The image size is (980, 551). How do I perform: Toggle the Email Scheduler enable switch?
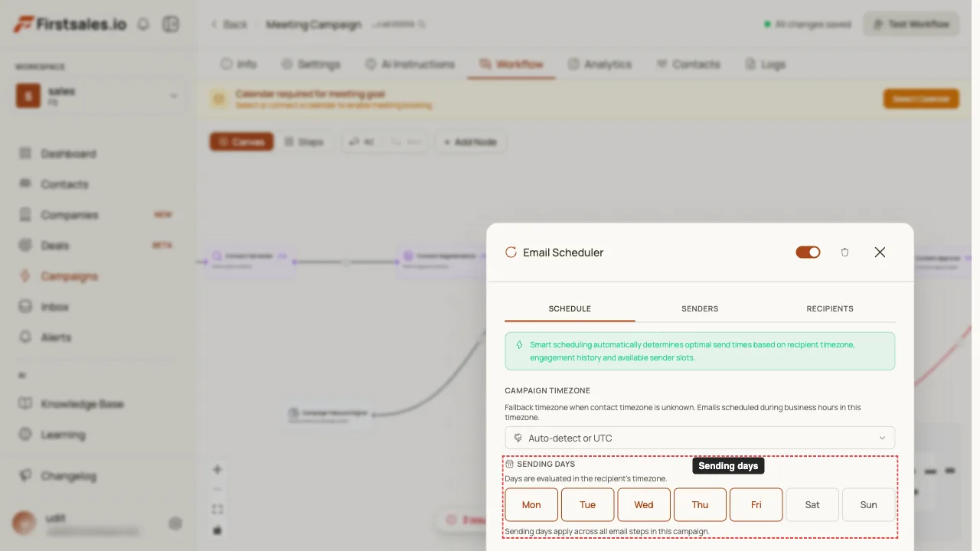[x=808, y=252]
